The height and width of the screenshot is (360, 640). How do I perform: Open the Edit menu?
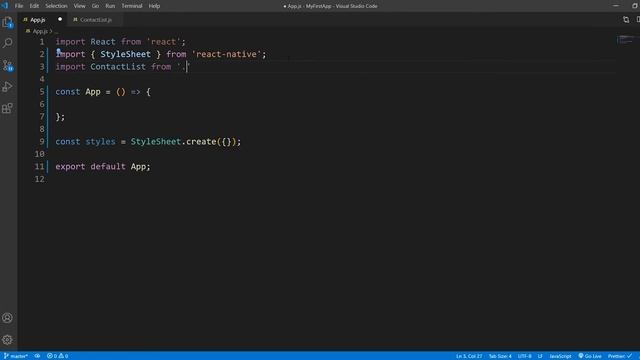click(x=34, y=6)
